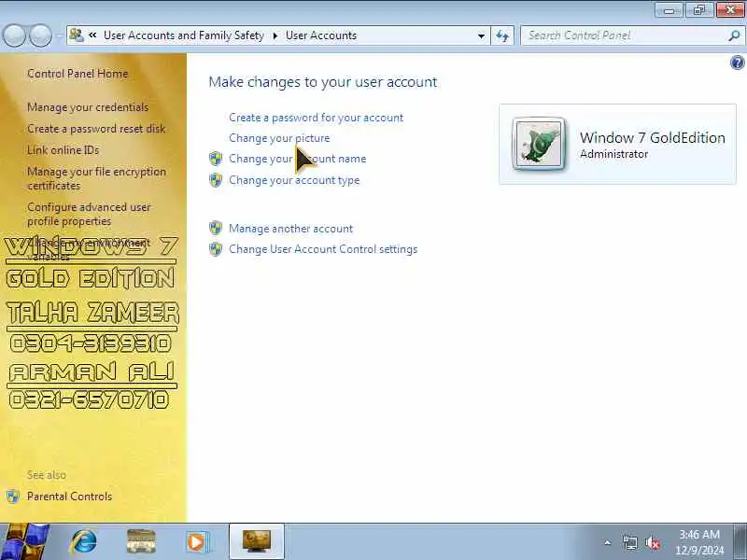This screenshot has width=747, height=560.
Task: Click the Show desktop button
Action: pos(740,541)
